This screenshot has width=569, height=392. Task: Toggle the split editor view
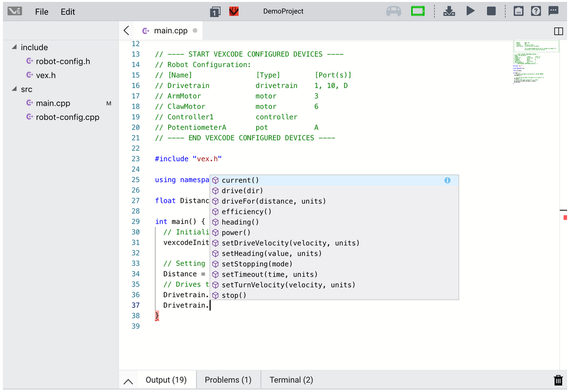pos(558,31)
